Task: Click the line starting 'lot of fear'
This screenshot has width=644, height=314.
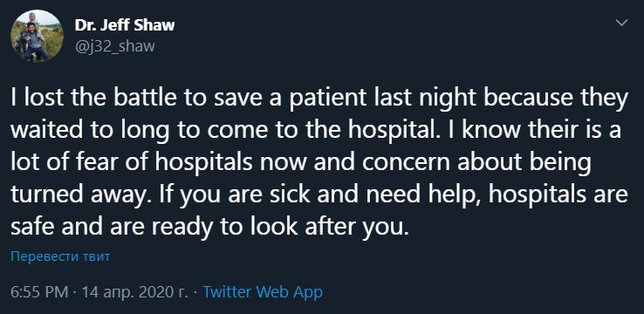Action: click(301, 162)
